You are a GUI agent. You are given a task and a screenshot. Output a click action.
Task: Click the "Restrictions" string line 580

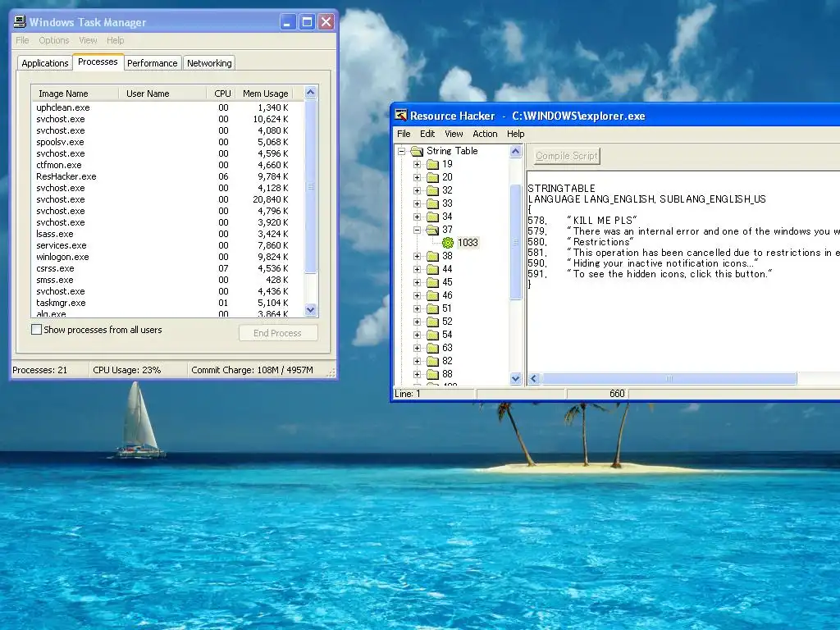click(x=581, y=242)
